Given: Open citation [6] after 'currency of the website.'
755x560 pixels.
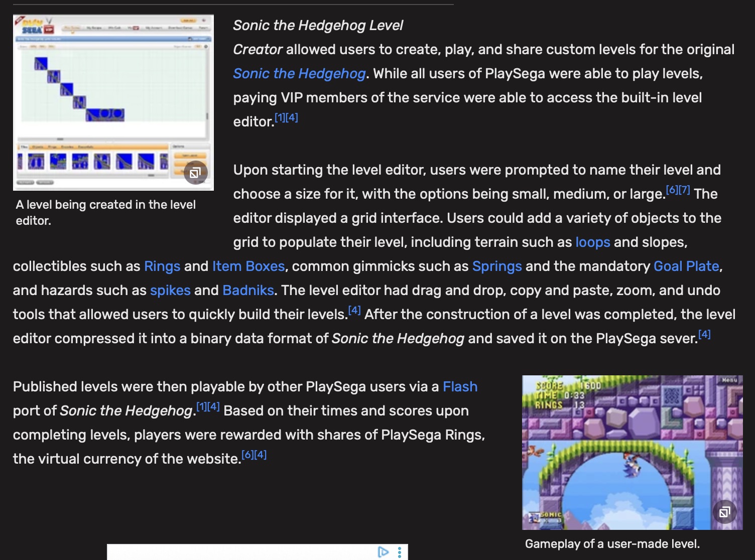Looking at the screenshot, I should point(247,455).
